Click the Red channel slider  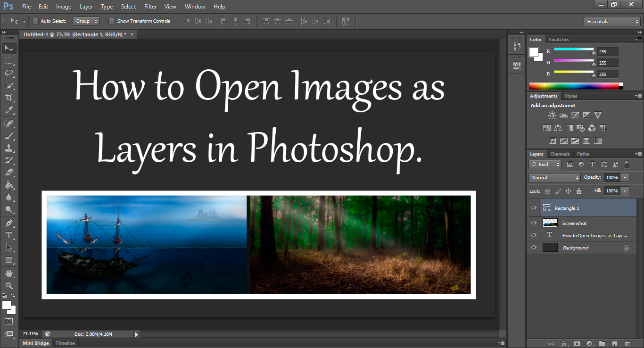pyautogui.click(x=574, y=49)
